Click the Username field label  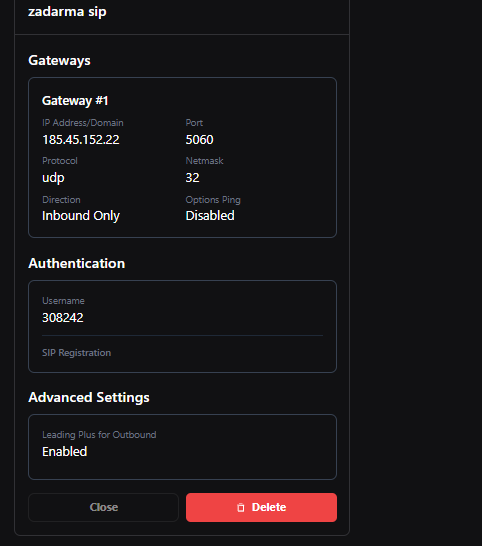click(x=63, y=301)
